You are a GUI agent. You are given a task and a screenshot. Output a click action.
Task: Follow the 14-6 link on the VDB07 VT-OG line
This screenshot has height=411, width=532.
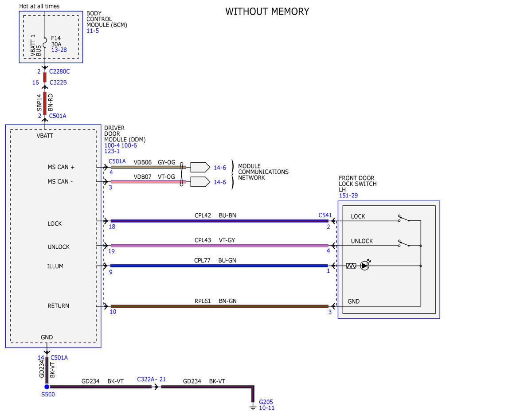pos(220,182)
